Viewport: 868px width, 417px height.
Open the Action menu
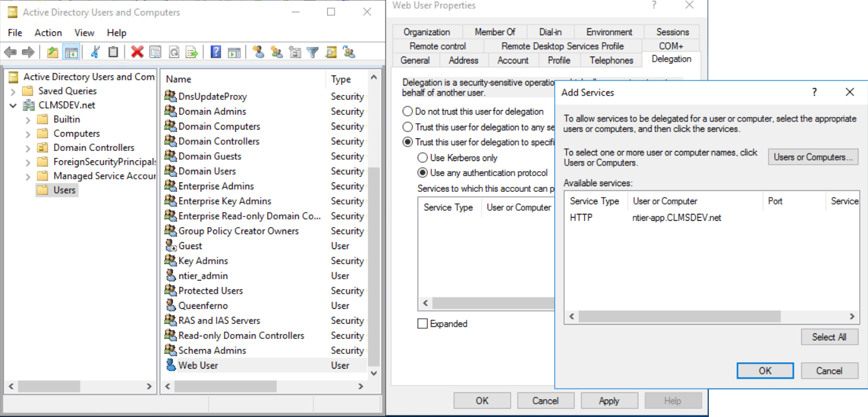click(x=48, y=33)
